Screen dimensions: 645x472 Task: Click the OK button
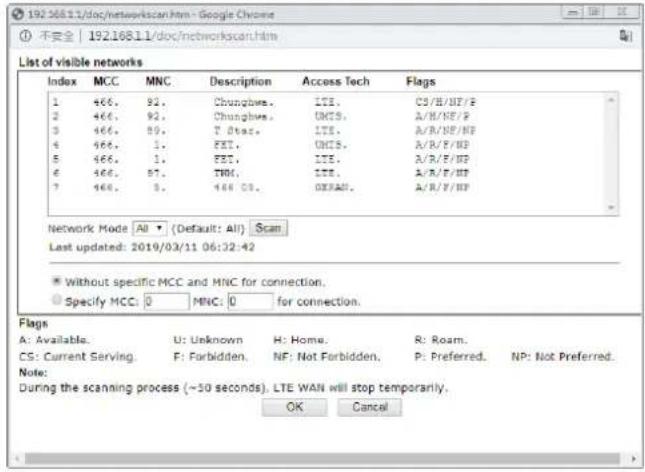coord(295,407)
